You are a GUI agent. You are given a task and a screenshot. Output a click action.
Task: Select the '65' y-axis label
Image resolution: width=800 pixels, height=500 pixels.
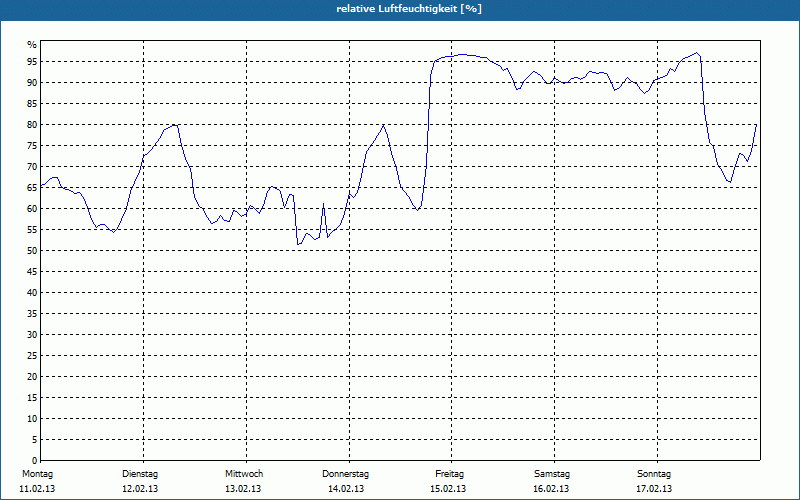pos(32,188)
